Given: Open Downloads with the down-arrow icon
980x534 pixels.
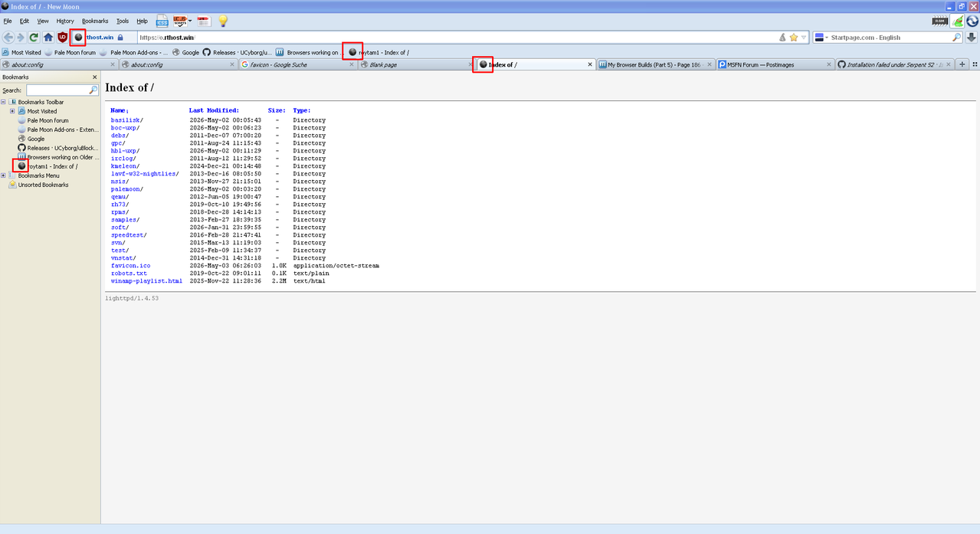Looking at the screenshot, I should pos(972,37).
